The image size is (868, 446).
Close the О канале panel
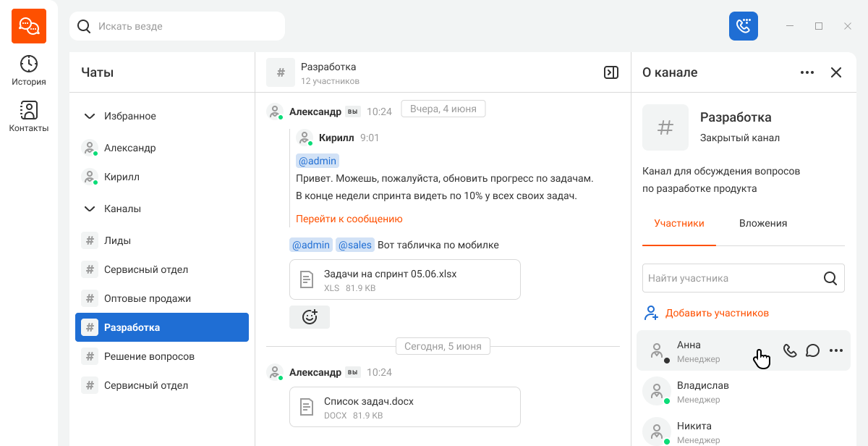(x=836, y=72)
